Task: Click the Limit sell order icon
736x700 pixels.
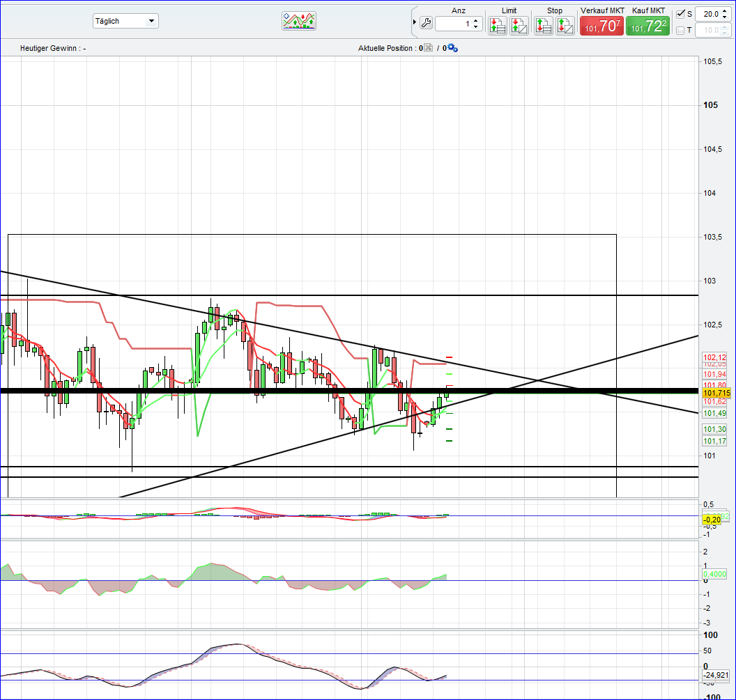Action: 518,25
